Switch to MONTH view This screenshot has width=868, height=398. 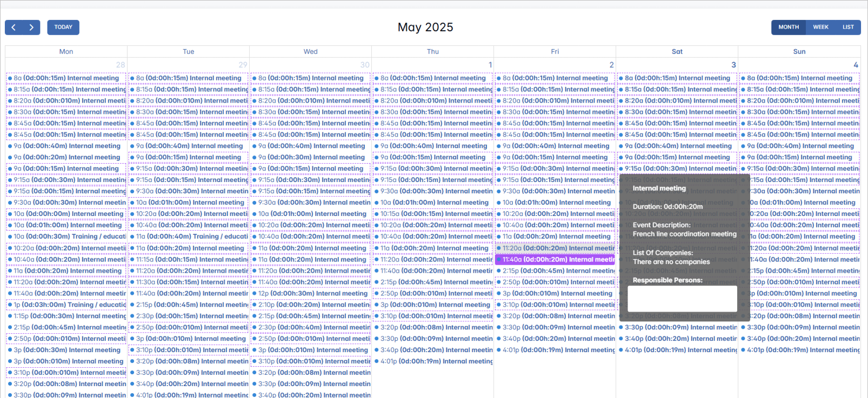[789, 28]
